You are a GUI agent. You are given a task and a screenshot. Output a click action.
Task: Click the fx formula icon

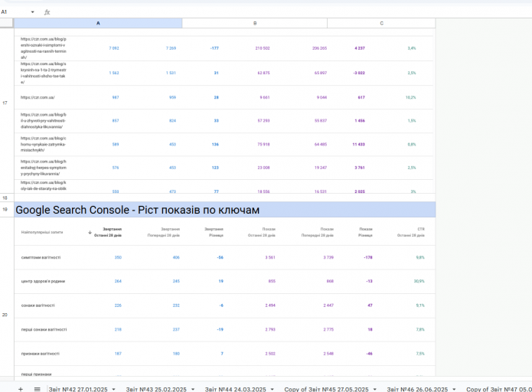[47, 12]
